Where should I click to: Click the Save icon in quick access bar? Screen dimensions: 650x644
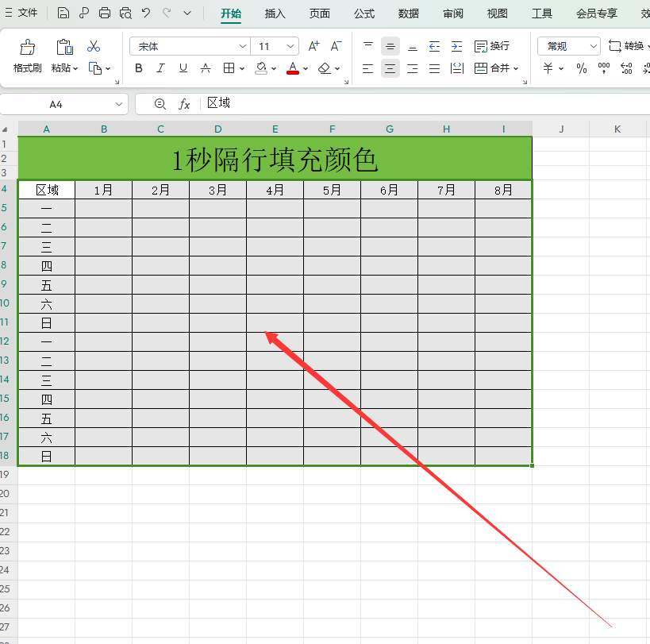(63, 13)
